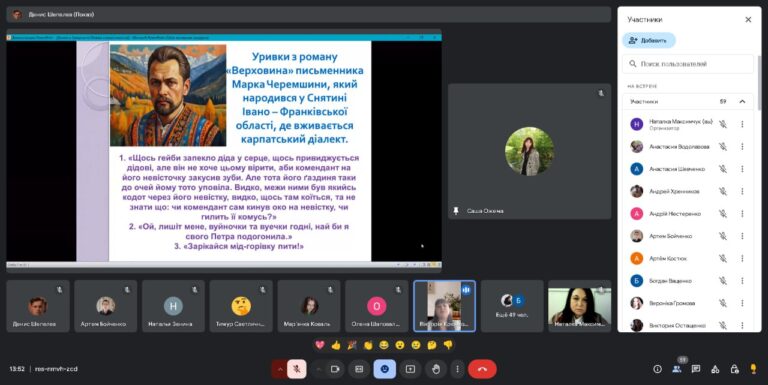Image resolution: width=768 pixels, height=385 pixels.
Task: Toggle captions button
Action: click(x=359, y=369)
